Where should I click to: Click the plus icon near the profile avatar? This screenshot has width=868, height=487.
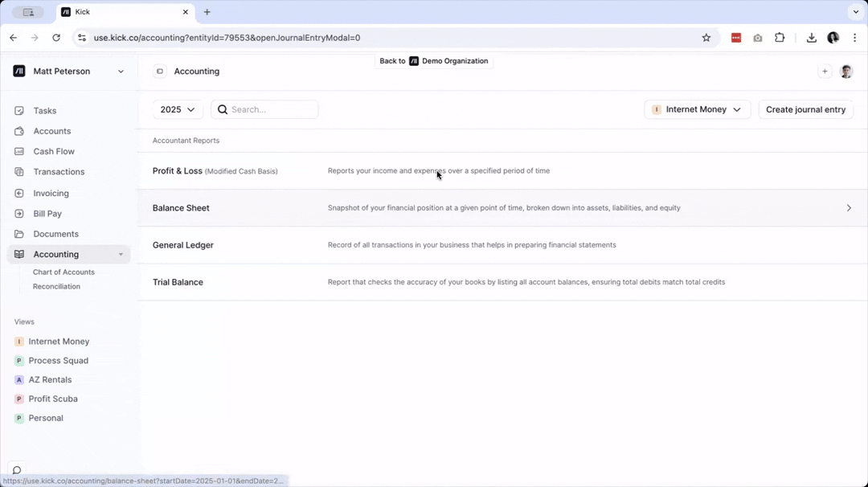(x=825, y=71)
